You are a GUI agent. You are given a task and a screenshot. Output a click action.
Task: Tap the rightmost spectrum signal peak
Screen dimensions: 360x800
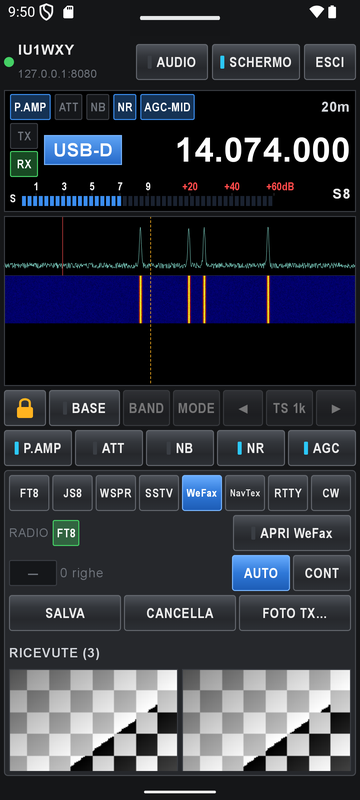[x=267, y=246]
